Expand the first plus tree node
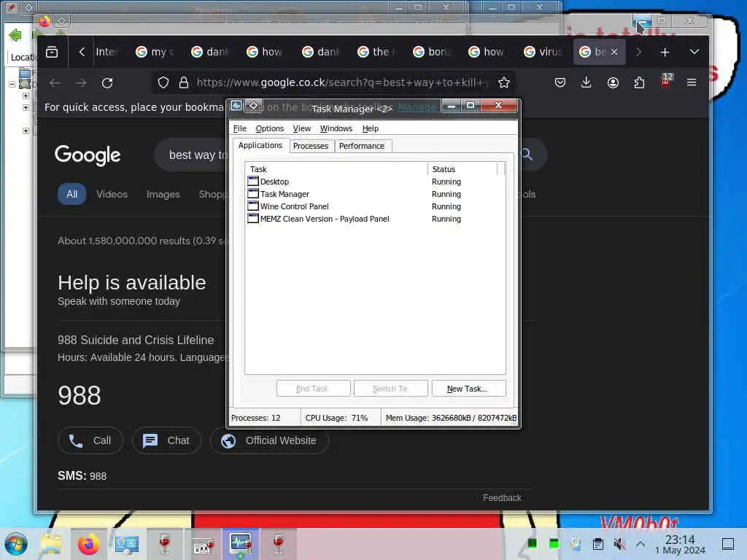Image resolution: width=747 pixels, height=560 pixels. [x=26, y=96]
